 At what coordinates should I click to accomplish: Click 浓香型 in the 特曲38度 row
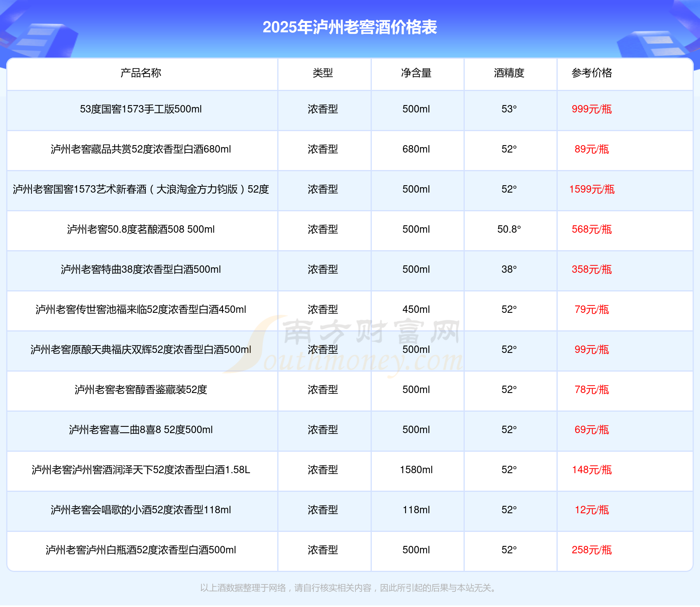tap(323, 269)
